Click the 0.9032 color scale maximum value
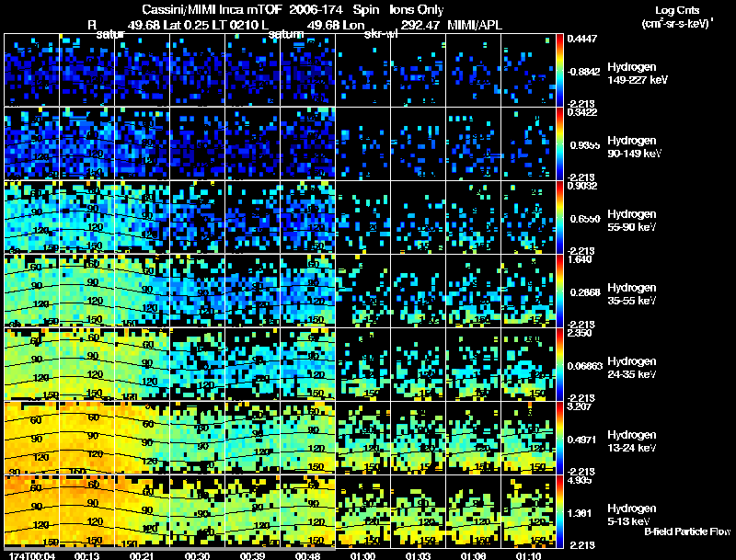Screen dimensions: 736x560 click(x=582, y=186)
